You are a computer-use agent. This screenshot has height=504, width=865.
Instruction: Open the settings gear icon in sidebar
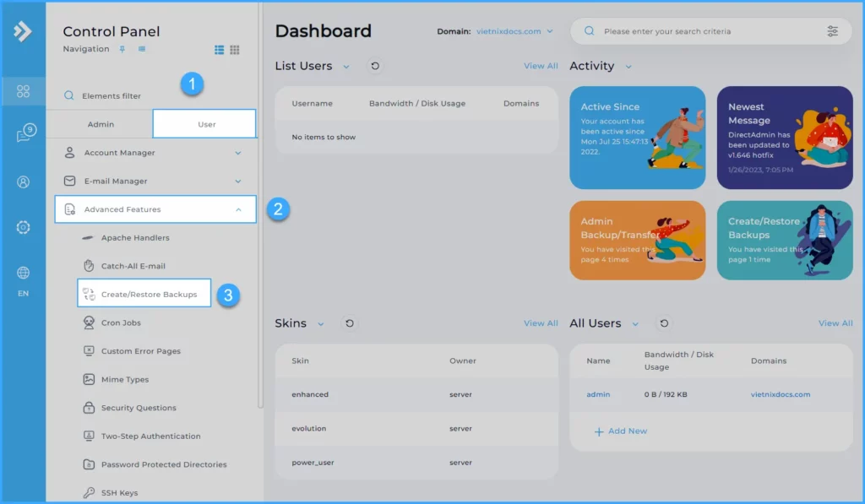click(x=24, y=227)
